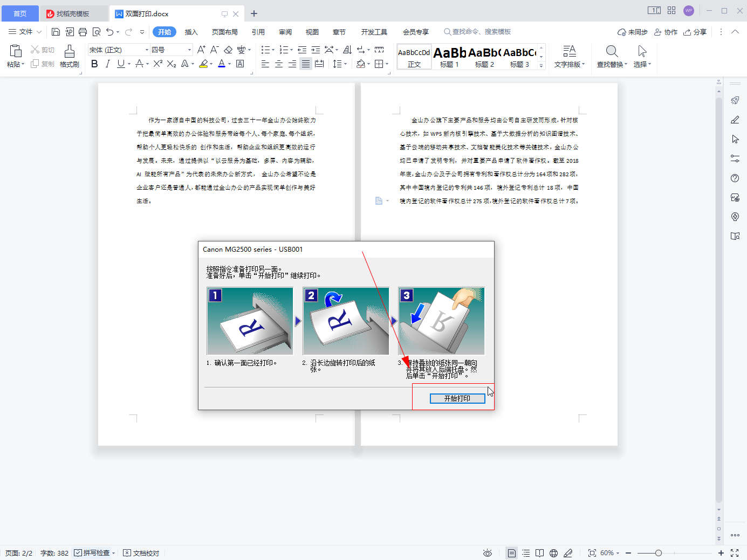The height and width of the screenshot is (560, 747).
Task: Switch to the 视图 ribbon tab
Action: click(312, 32)
